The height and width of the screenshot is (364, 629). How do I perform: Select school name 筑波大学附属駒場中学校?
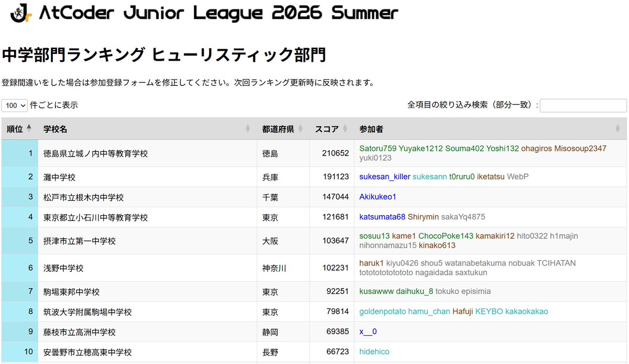(x=88, y=312)
